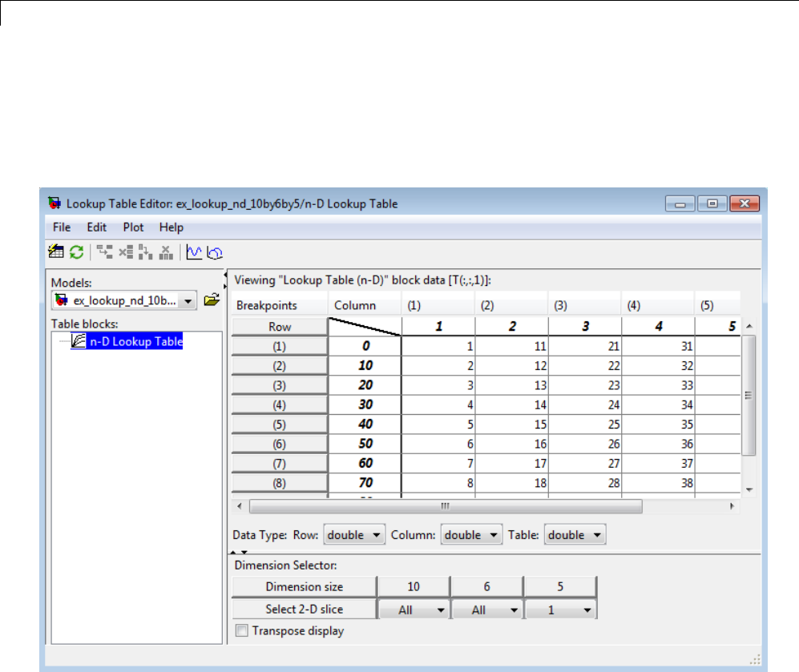Click the Row header button

point(280,327)
